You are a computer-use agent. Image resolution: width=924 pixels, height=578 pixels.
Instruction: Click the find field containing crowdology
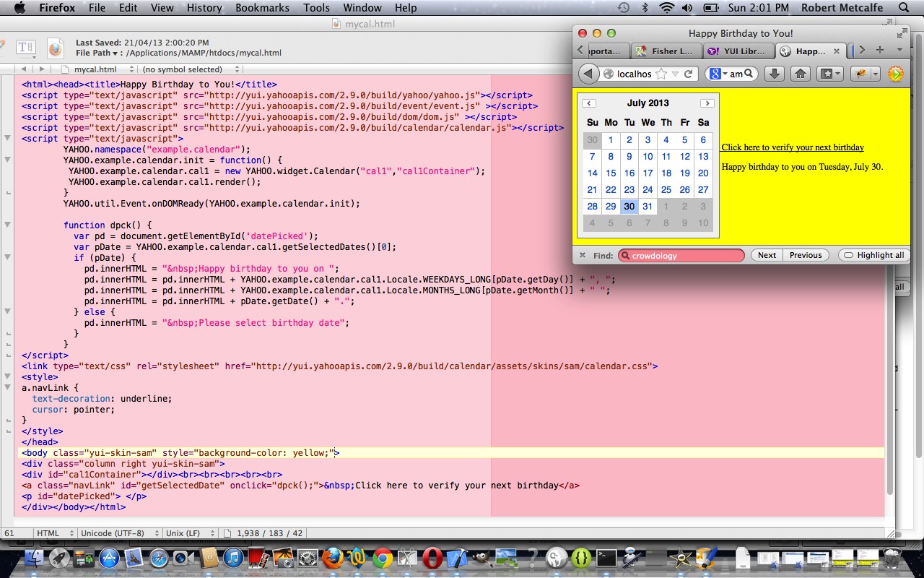pyautogui.click(x=681, y=255)
